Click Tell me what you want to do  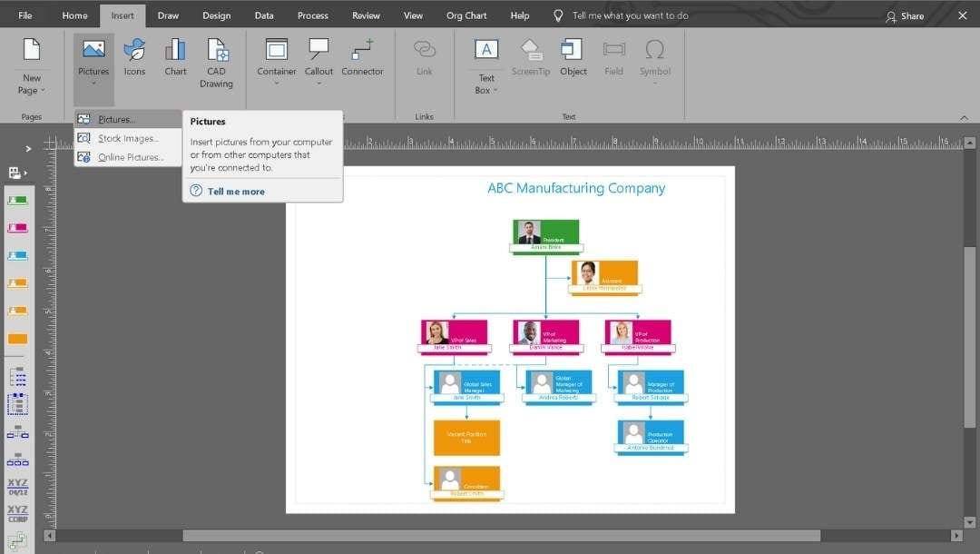[630, 15]
